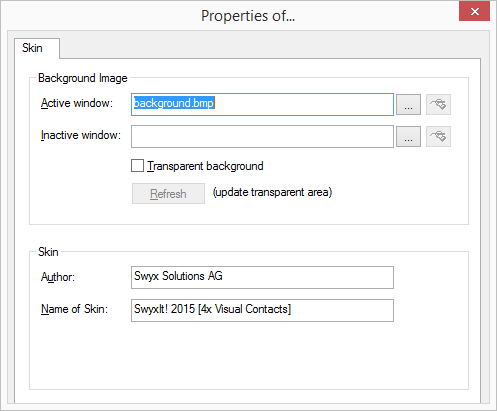Edit the Author field containing Swyx Solutions AG

[262, 277]
